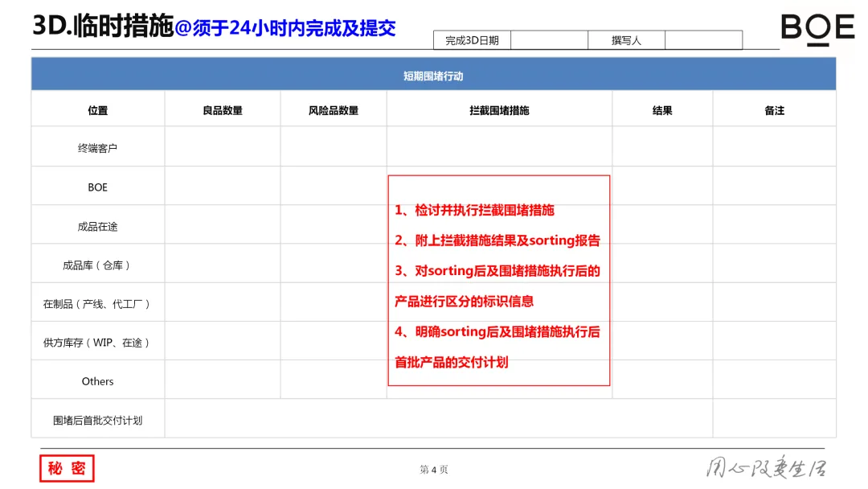Select the 备注 column header
The height and width of the screenshot is (489, 868).
775,110
